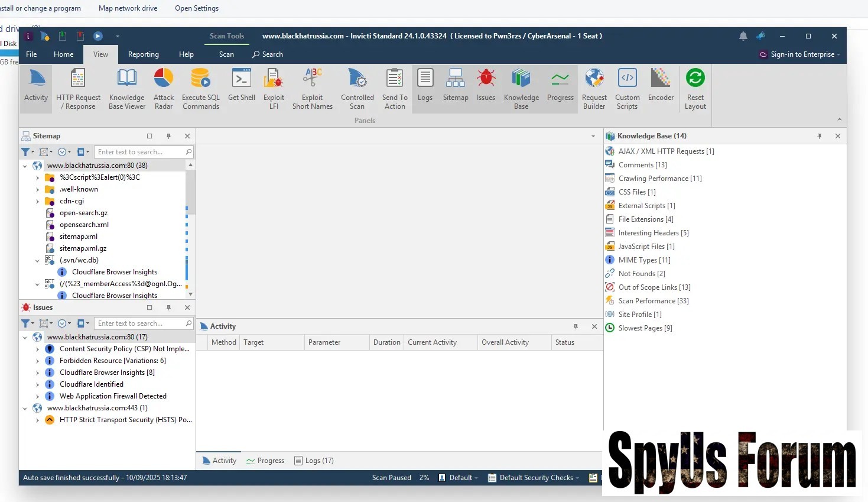Screen dimensions: 868x502
Task: Click the Reset Layout icon
Action: [695, 89]
